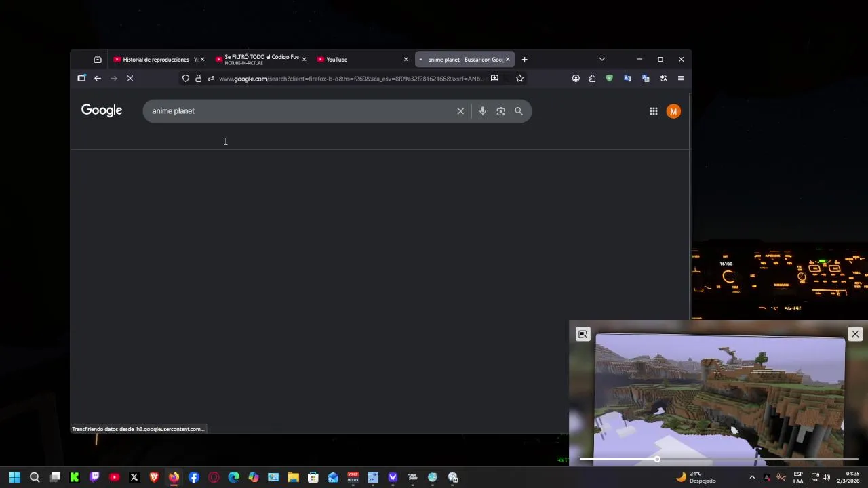Launch Opera browser from taskbar
This screenshot has width=868, height=488.
pyautogui.click(x=214, y=477)
